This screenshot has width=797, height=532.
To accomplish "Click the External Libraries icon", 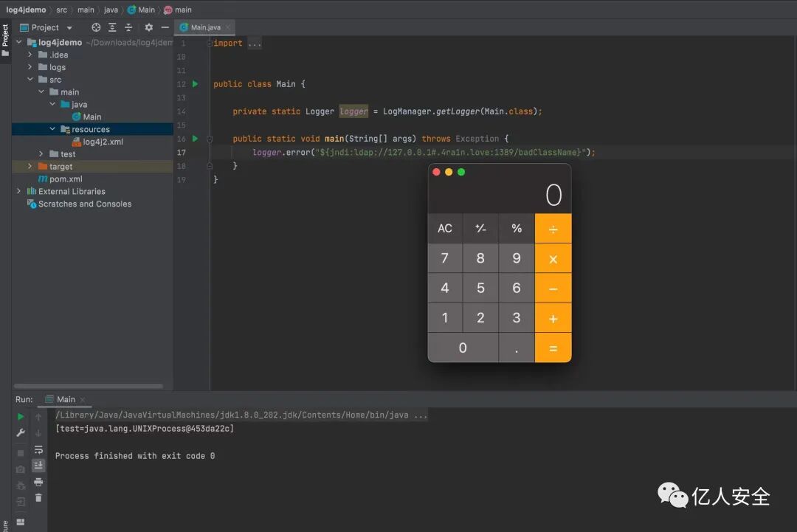I will [x=32, y=191].
